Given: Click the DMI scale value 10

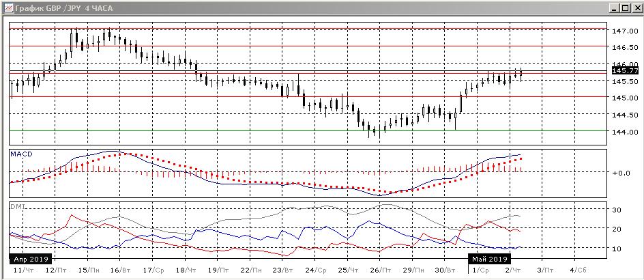Looking at the screenshot, I should (x=617, y=248).
